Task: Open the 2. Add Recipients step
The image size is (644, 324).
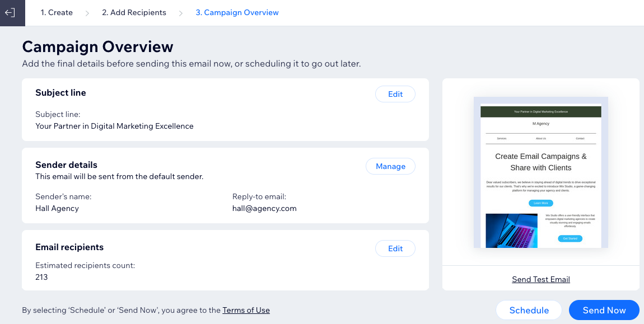Action: tap(134, 13)
